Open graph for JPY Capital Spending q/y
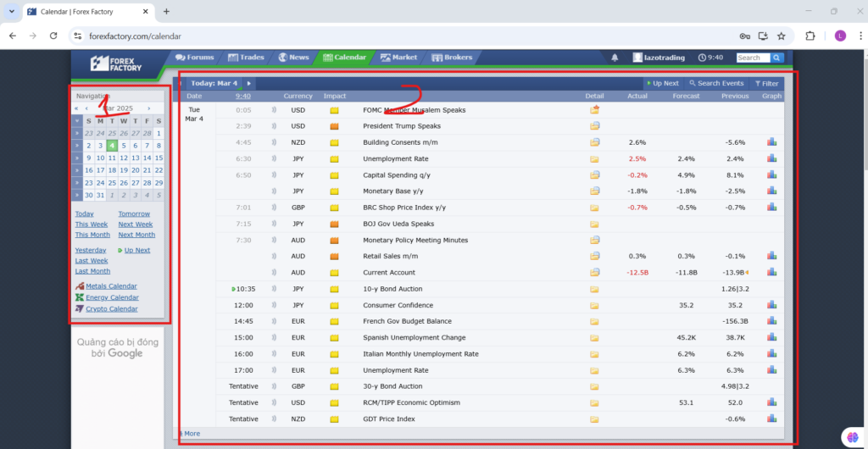This screenshot has width=868, height=449. click(x=771, y=175)
